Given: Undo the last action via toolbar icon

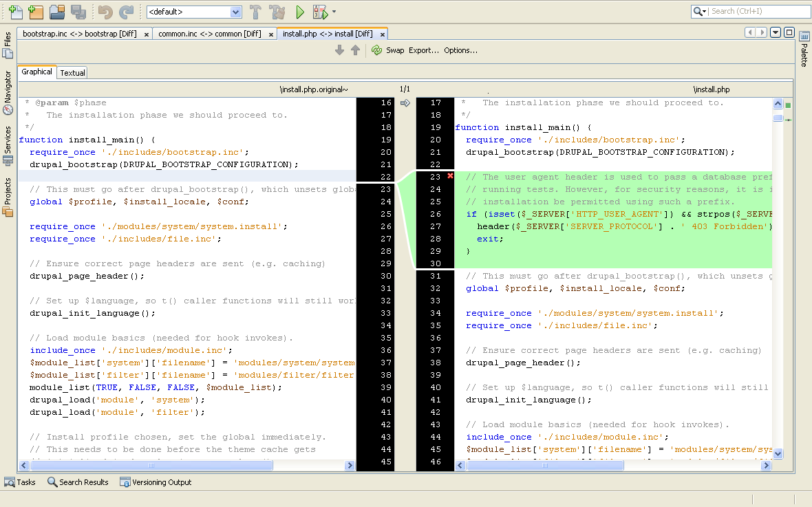Looking at the screenshot, I should [x=105, y=12].
